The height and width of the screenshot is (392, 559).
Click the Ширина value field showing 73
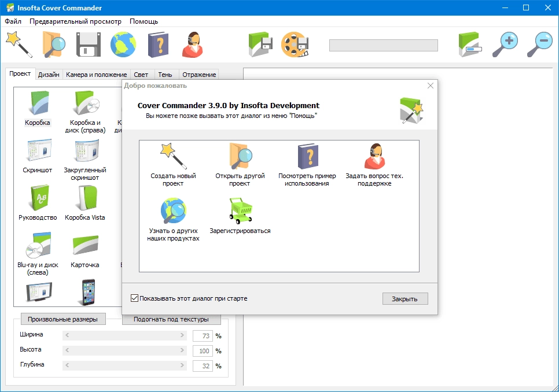pyautogui.click(x=203, y=336)
